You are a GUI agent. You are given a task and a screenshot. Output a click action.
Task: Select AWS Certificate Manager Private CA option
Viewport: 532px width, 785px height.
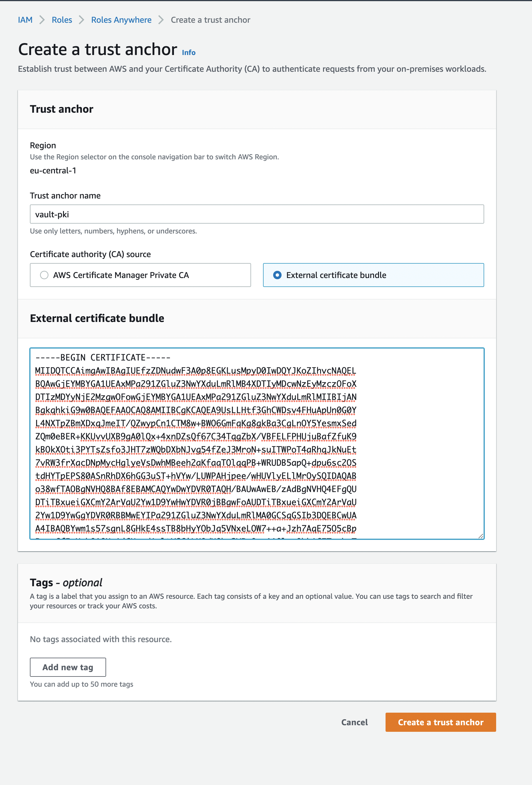pos(44,275)
